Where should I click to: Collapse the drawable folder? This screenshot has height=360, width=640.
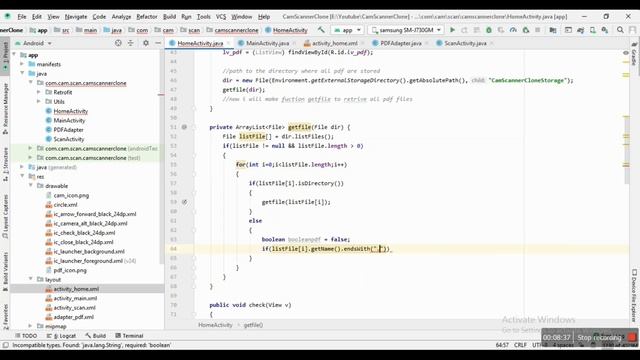click(31, 186)
